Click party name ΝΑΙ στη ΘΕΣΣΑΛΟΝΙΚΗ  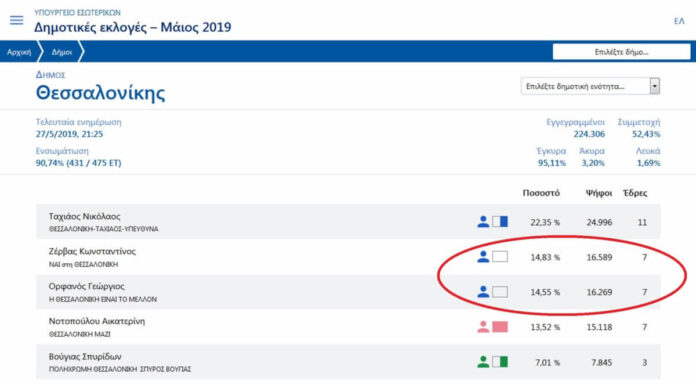pos(83,264)
